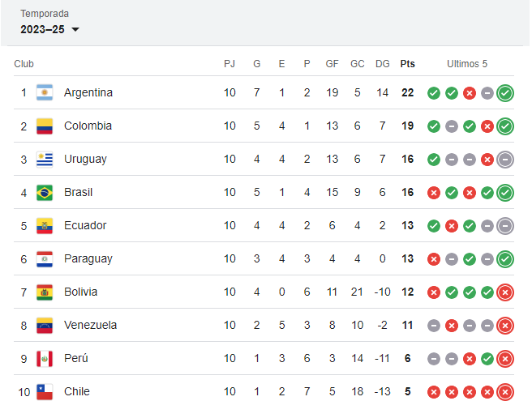
Task: Click the Perú flag icon
Action: click(x=45, y=358)
